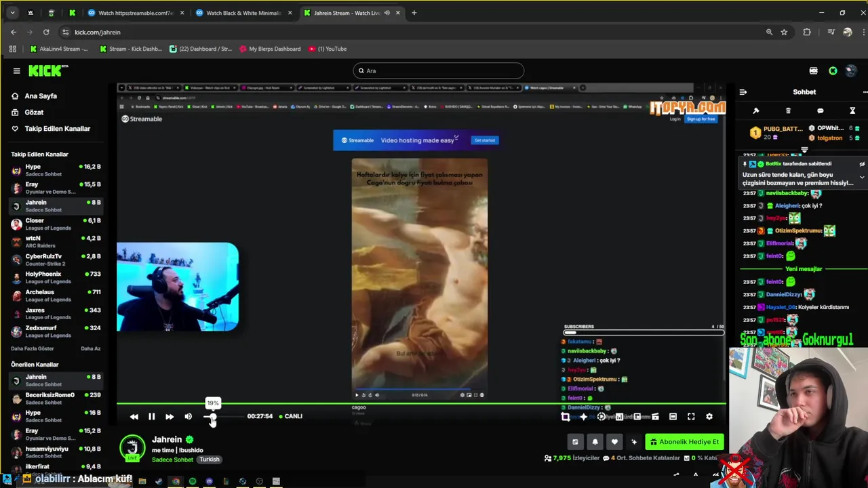Toggle the notification bell for Jahrein
The image size is (868, 488).
click(595, 442)
